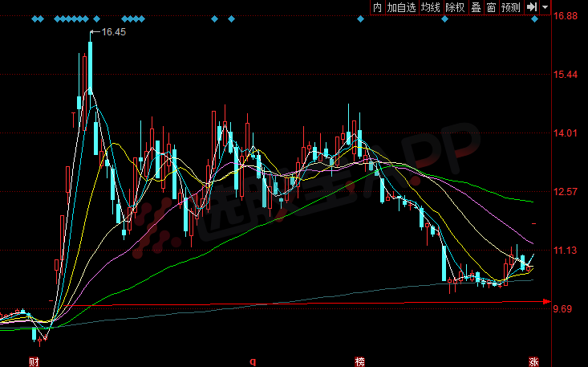
Task: Click the 16.45 high price label
Action: click(114, 32)
